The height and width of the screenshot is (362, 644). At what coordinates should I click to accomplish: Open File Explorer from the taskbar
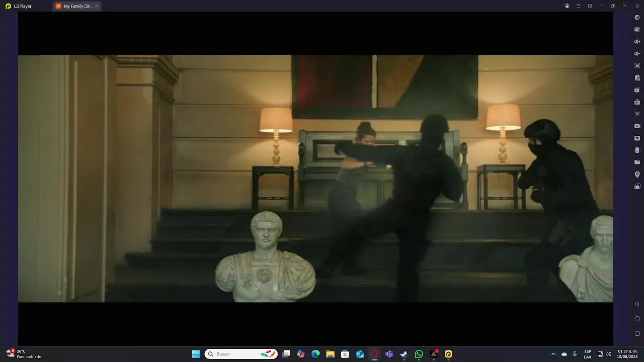330,354
